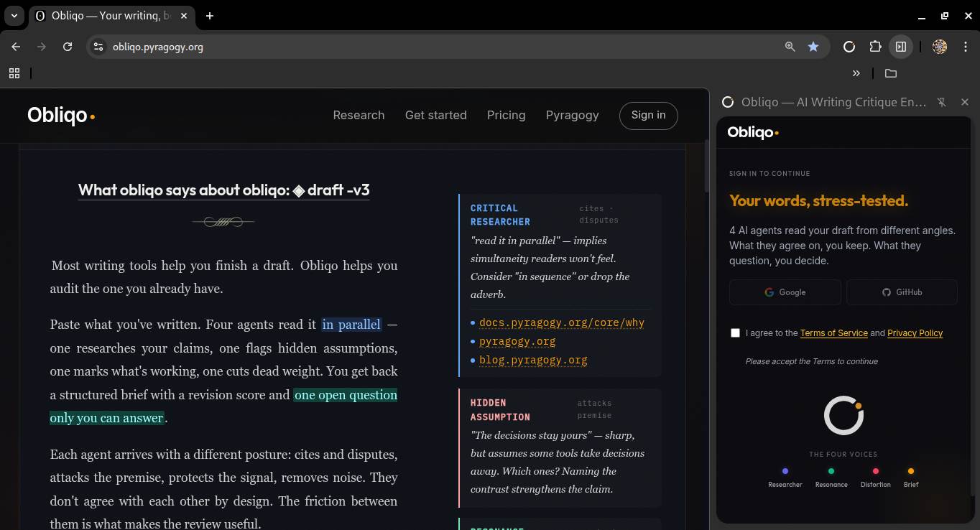This screenshot has height=530, width=980.
Task: Toggle the bookmark star icon
Action: (813, 47)
